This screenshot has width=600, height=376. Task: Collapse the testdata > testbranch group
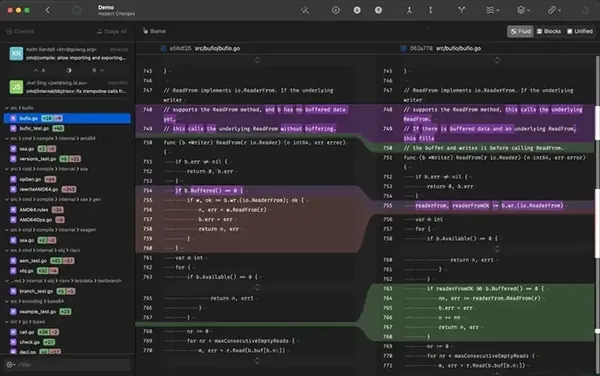tap(7, 281)
